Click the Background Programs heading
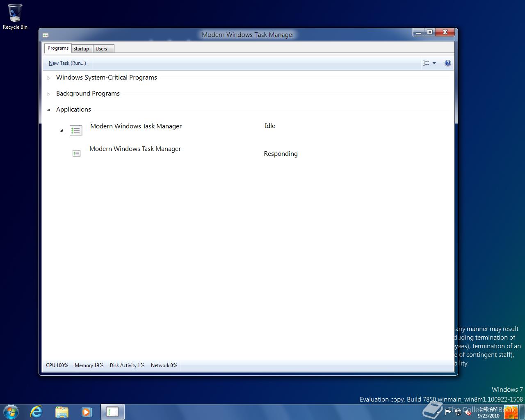The height and width of the screenshot is (420, 525). pyautogui.click(x=88, y=94)
